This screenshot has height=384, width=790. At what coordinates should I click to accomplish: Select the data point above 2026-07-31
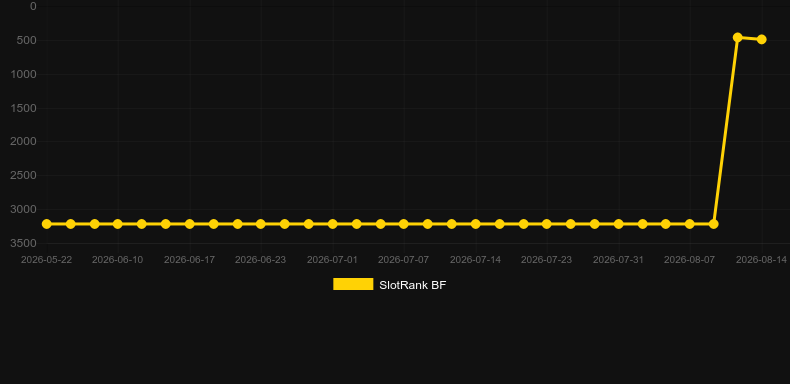[619, 224]
